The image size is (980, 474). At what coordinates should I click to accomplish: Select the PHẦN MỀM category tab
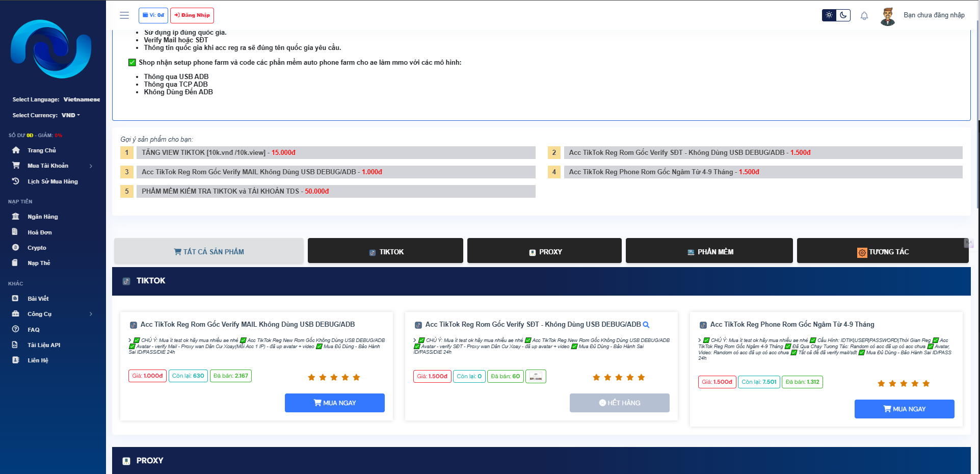tap(709, 251)
